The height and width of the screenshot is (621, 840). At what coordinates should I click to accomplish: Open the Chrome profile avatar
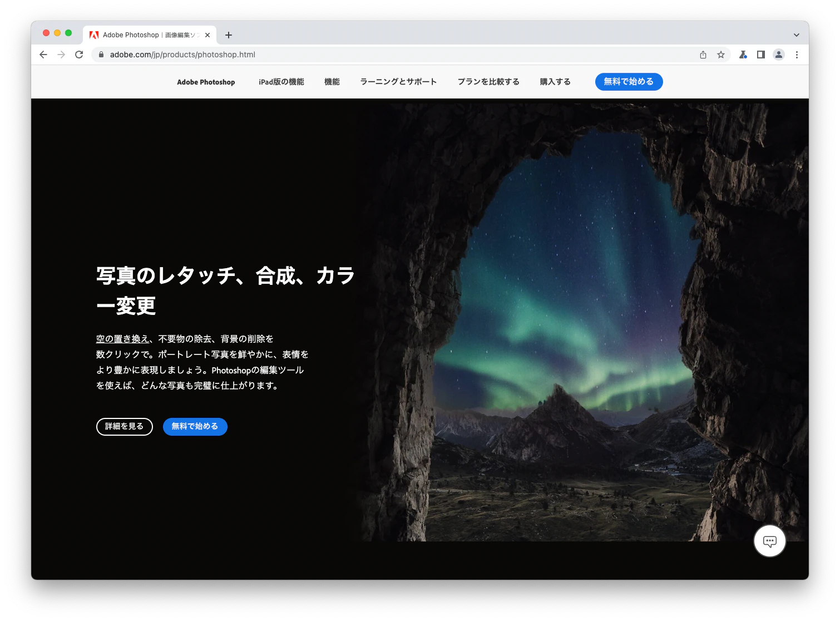(779, 55)
